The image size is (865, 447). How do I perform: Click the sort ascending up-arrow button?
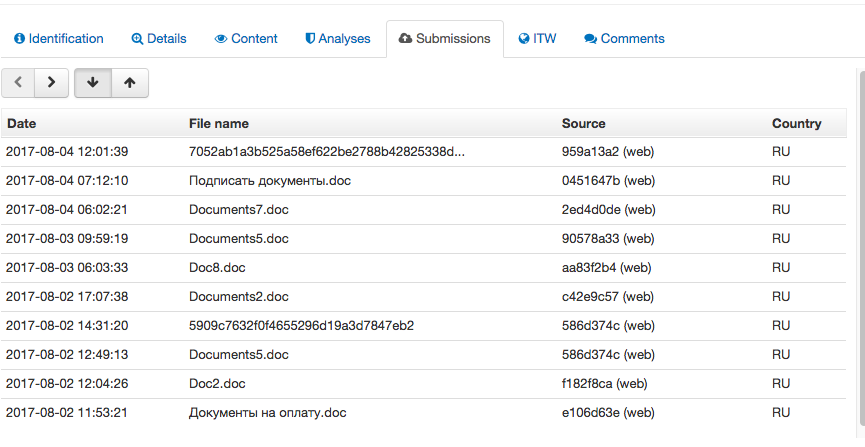click(130, 83)
